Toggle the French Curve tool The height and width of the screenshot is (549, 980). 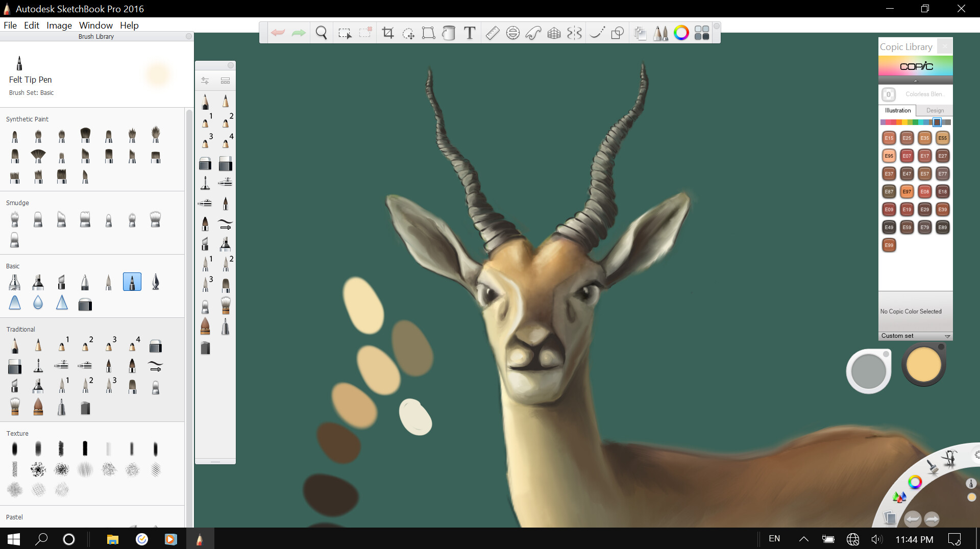click(x=533, y=33)
